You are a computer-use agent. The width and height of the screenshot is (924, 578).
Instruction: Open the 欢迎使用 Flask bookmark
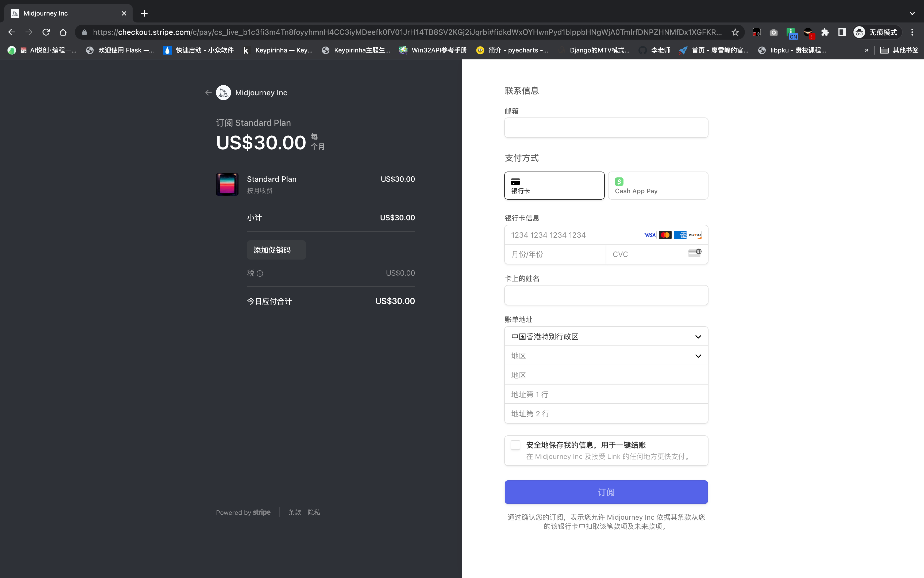click(x=120, y=50)
